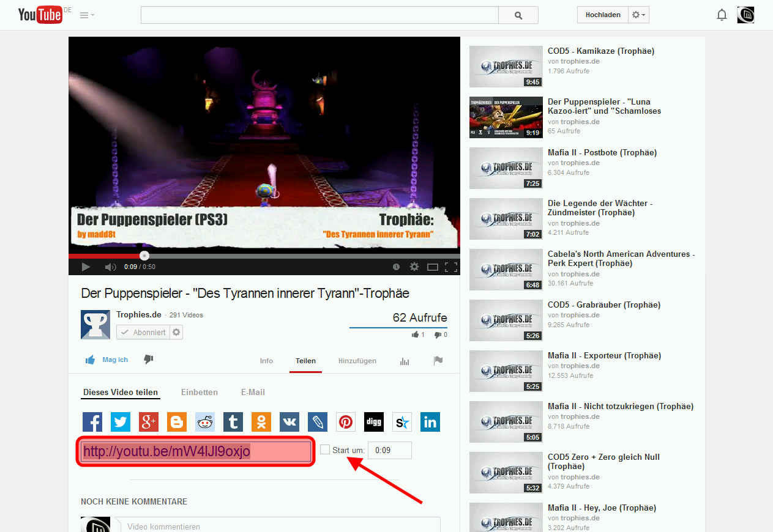Image resolution: width=773 pixels, height=532 pixels.
Task: Open the Info tab below the video
Action: [x=266, y=361]
